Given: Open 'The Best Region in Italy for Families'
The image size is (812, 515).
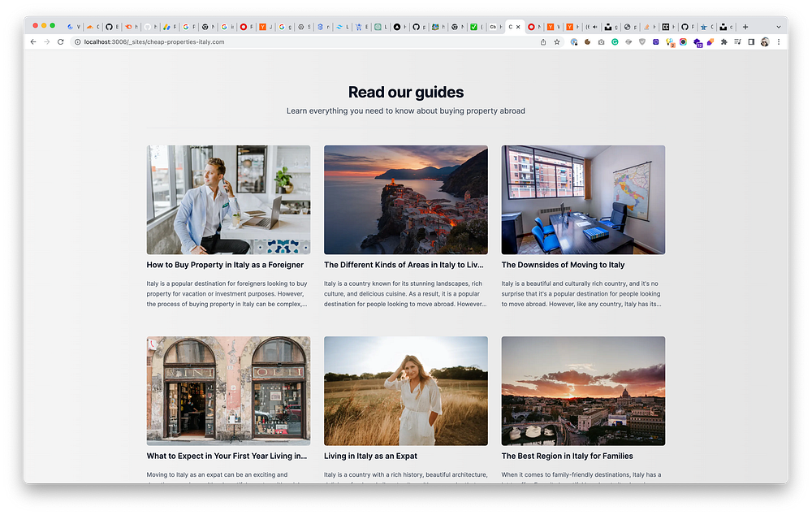Looking at the screenshot, I should click(567, 456).
